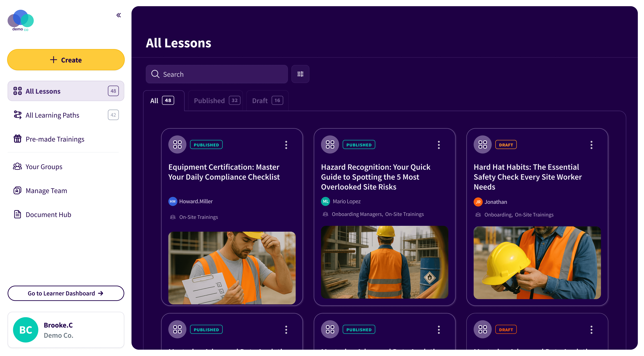Click "On-Site Trainings" tag on Equipment Certification card

click(x=199, y=217)
